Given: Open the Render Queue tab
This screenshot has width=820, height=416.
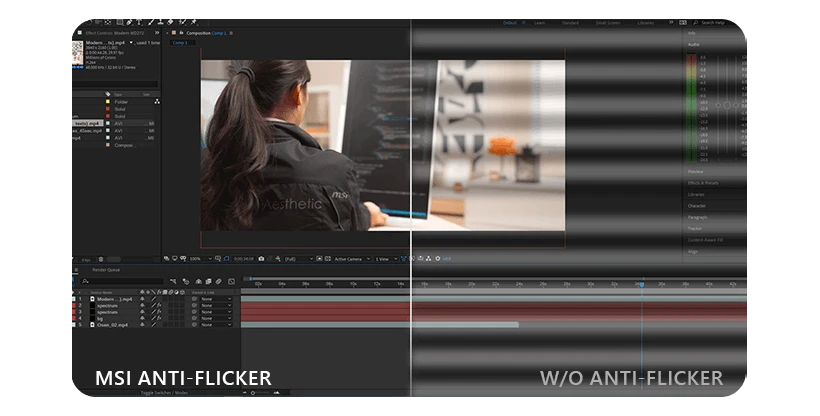Looking at the screenshot, I should coord(106,269).
